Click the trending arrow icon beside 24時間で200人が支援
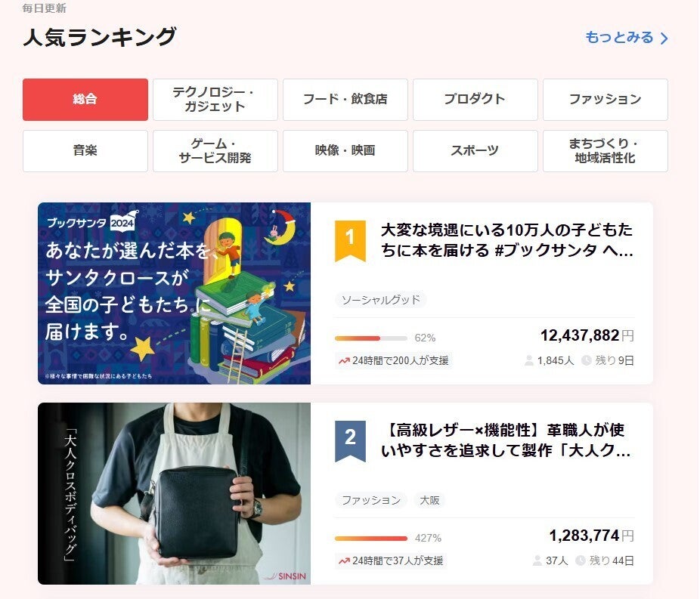The image size is (700, 599). [344, 360]
